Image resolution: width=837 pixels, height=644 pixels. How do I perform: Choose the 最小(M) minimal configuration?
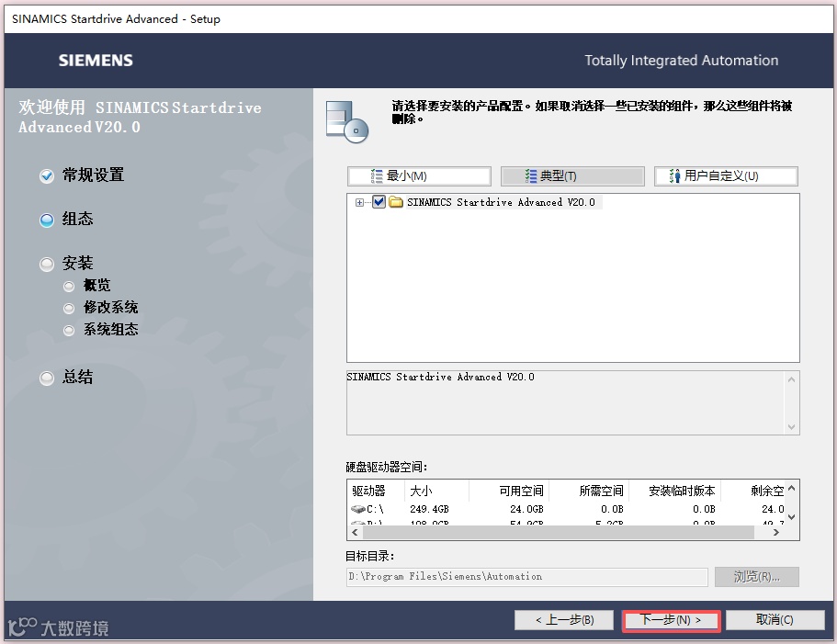(x=419, y=176)
